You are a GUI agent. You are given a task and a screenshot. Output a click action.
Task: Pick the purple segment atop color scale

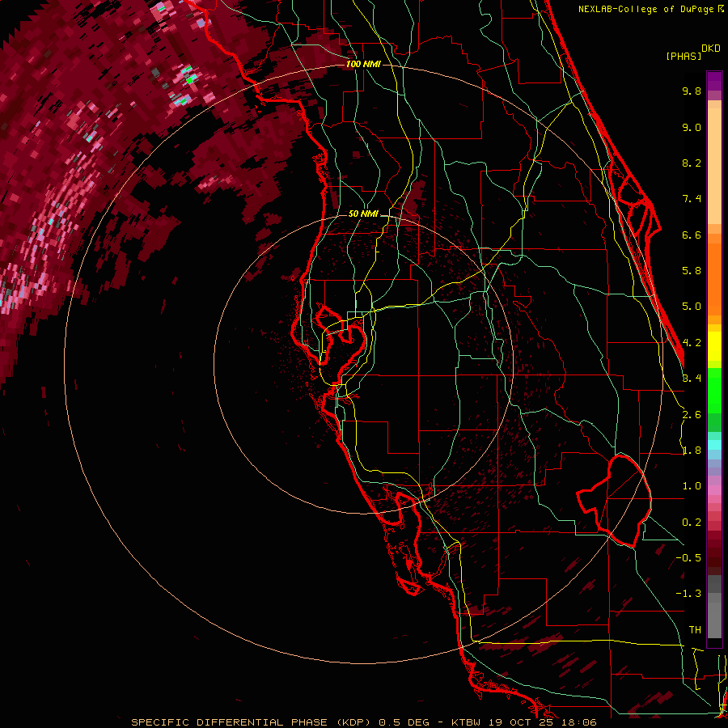[714, 81]
